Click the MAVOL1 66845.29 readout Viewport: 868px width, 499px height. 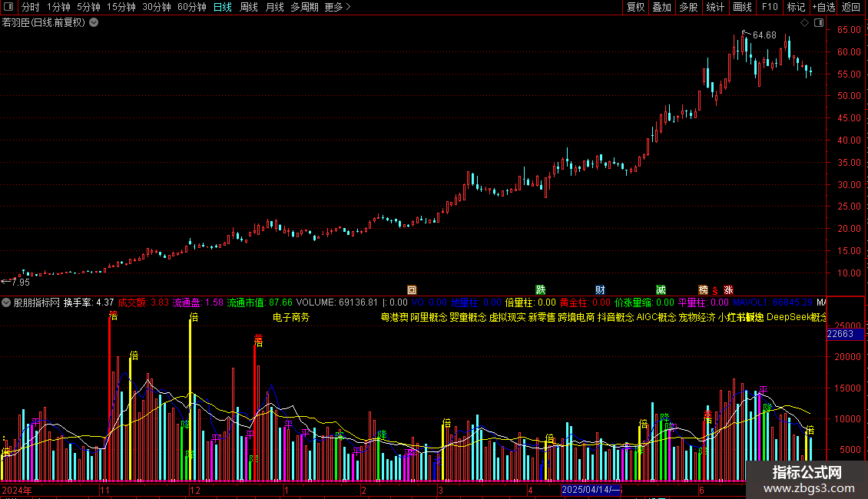tap(773, 302)
